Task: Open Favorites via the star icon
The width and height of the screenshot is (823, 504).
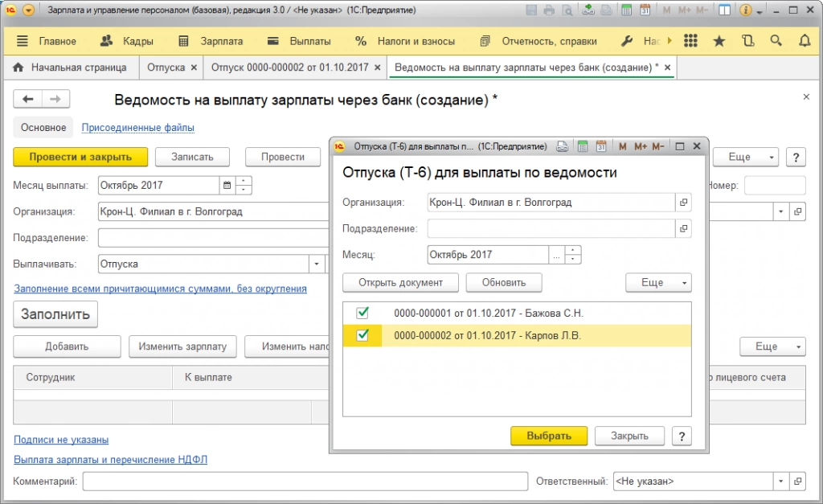Action: [x=719, y=41]
